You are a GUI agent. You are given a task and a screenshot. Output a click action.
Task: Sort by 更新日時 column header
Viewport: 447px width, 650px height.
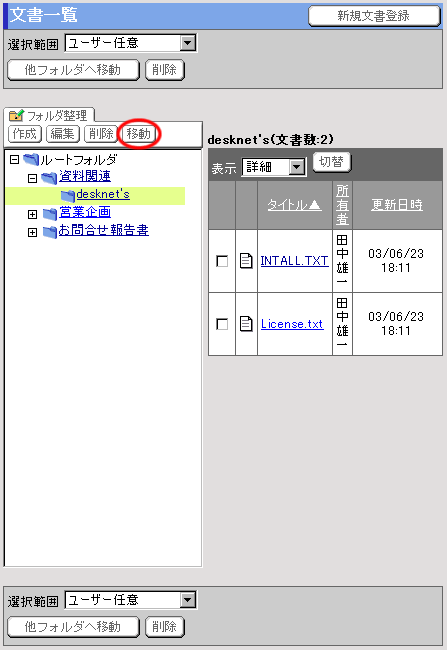pyautogui.click(x=397, y=204)
